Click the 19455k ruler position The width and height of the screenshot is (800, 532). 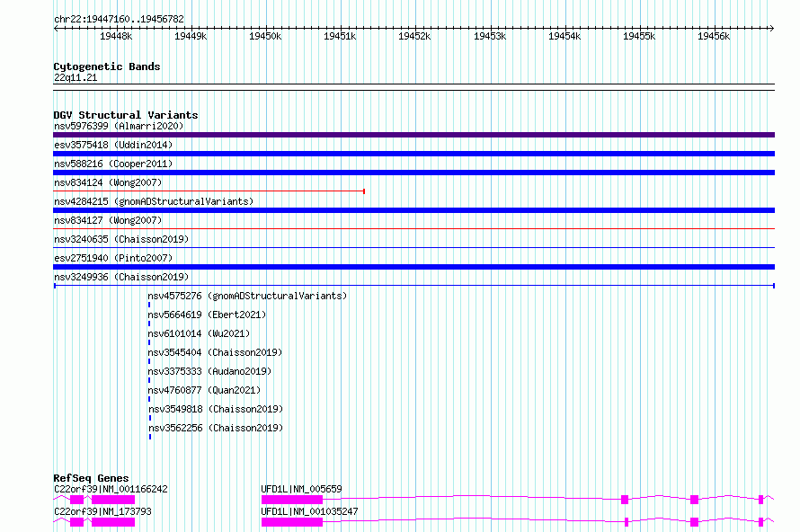point(639,36)
